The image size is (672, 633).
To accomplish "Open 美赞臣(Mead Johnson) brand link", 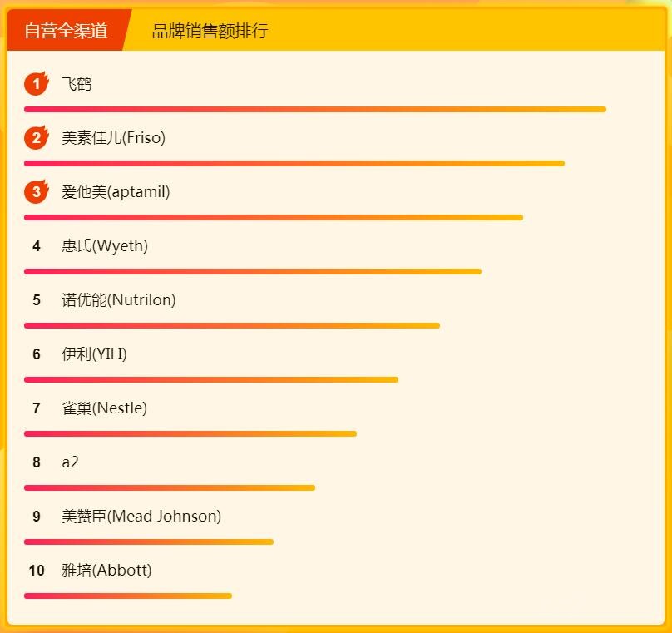I will [141, 517].
